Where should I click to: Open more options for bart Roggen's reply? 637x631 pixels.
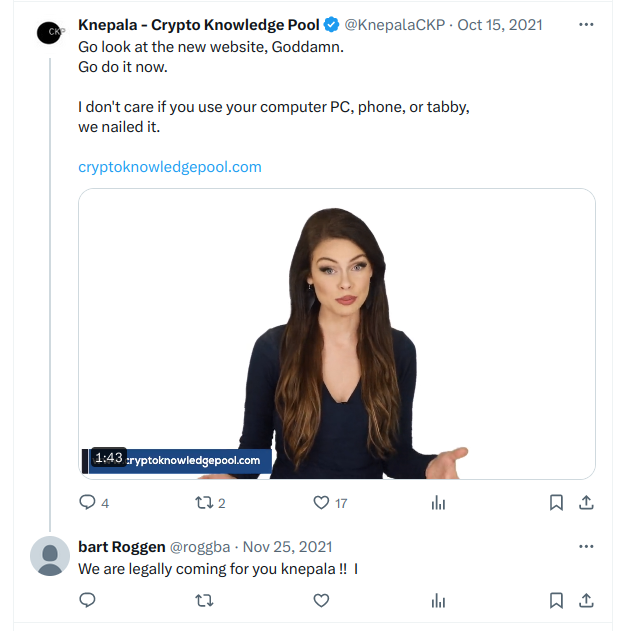click(x=586, y=546)
